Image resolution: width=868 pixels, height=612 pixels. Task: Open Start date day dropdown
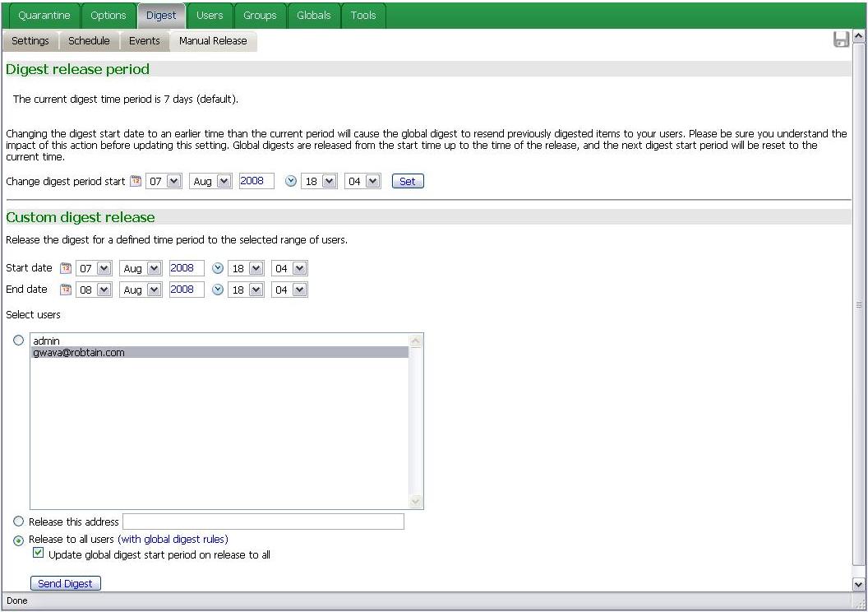click(94, 268)
